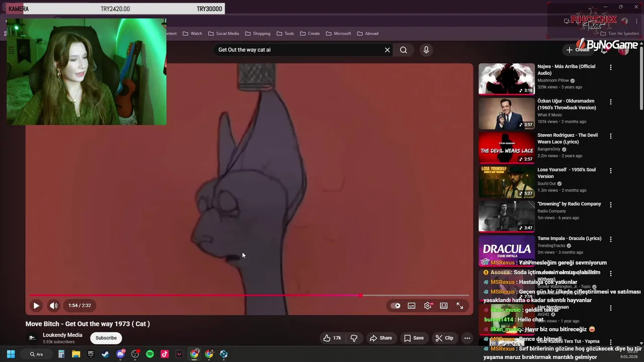
Task: Click the magnifier search button
Action: click(x=404, y=50)
